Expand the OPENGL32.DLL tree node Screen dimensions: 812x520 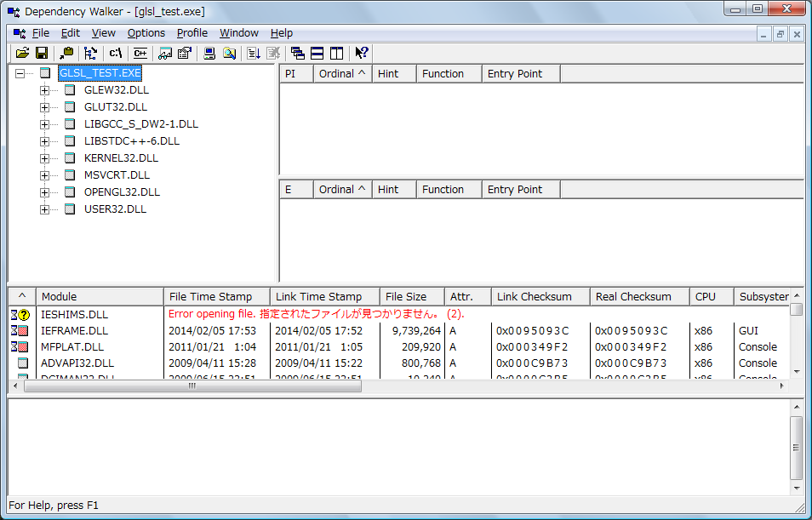point(44,192)
